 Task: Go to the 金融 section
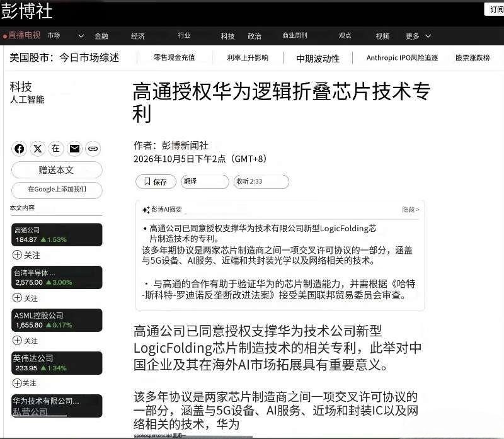click(101, 36)
